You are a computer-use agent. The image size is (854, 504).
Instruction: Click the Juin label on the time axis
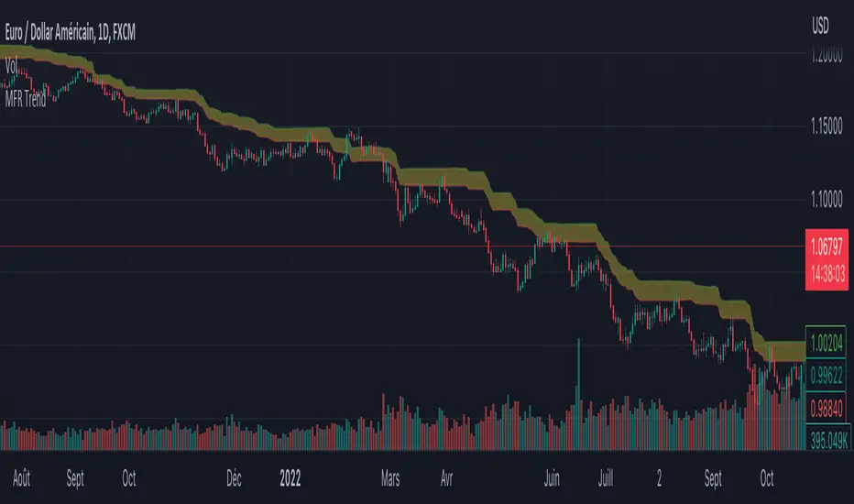click(553, 478)
